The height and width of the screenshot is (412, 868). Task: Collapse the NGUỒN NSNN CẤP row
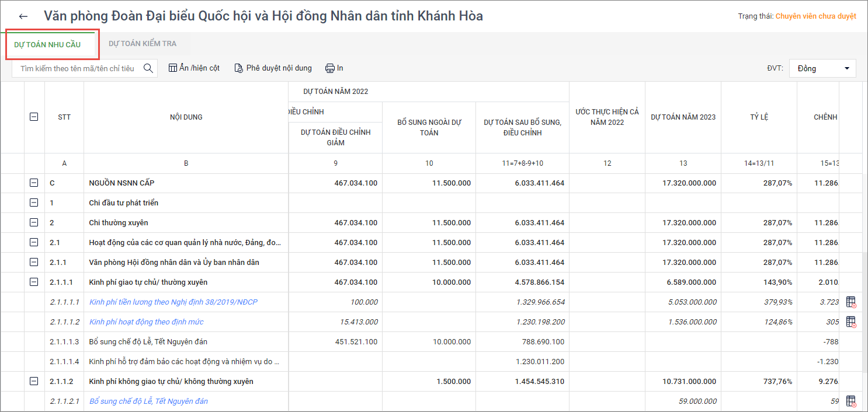(34, 183)
